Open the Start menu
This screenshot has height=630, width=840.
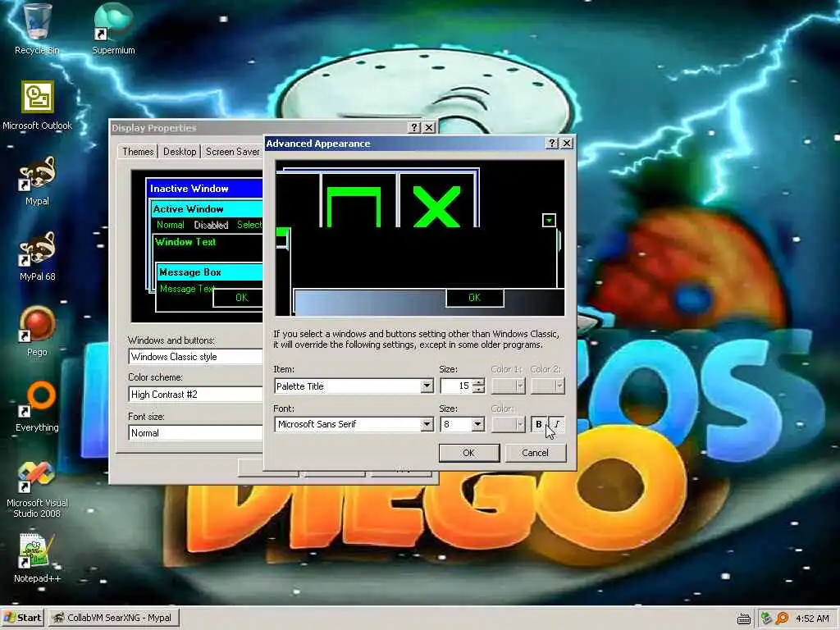[22, 618]
